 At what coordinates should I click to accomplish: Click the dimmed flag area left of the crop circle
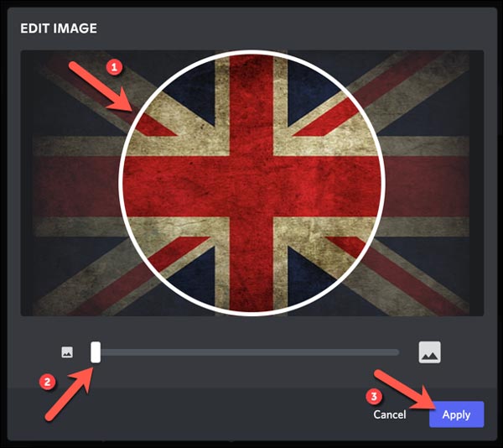70,183
